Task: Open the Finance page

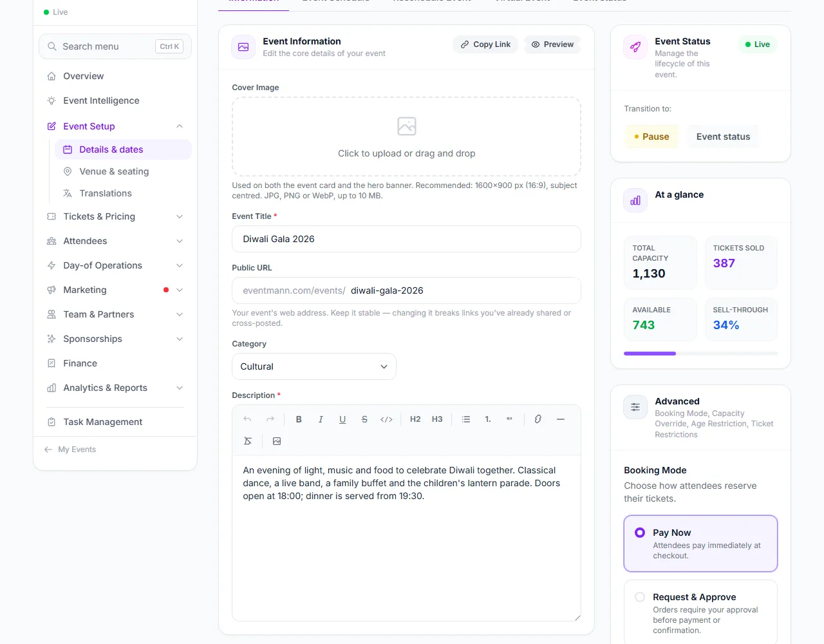Action: click(115, 363)
